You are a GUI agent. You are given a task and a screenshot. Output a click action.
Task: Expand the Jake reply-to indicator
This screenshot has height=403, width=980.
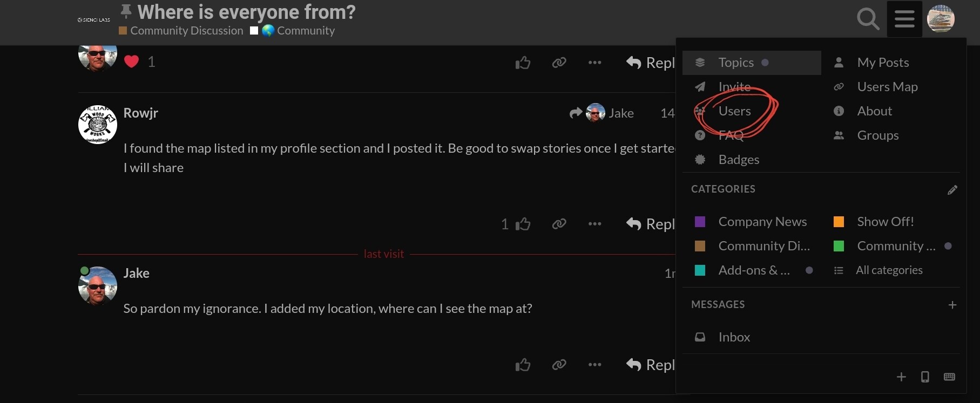pos(601,113)
